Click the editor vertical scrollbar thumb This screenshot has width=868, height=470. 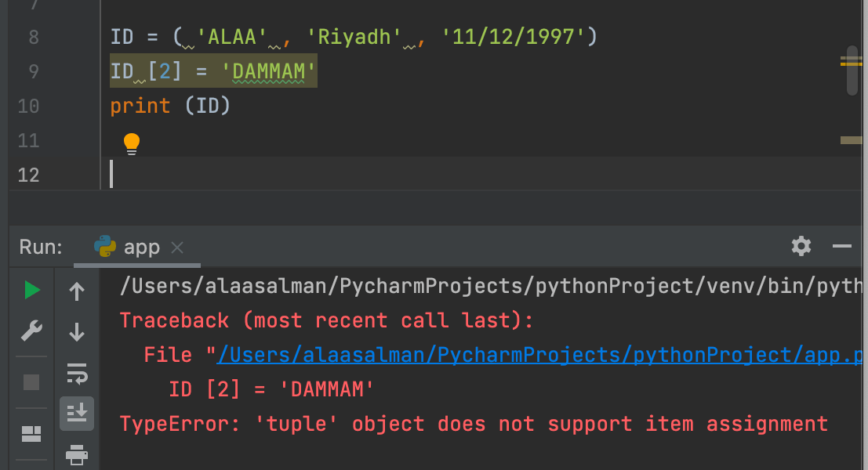(852, 70)
